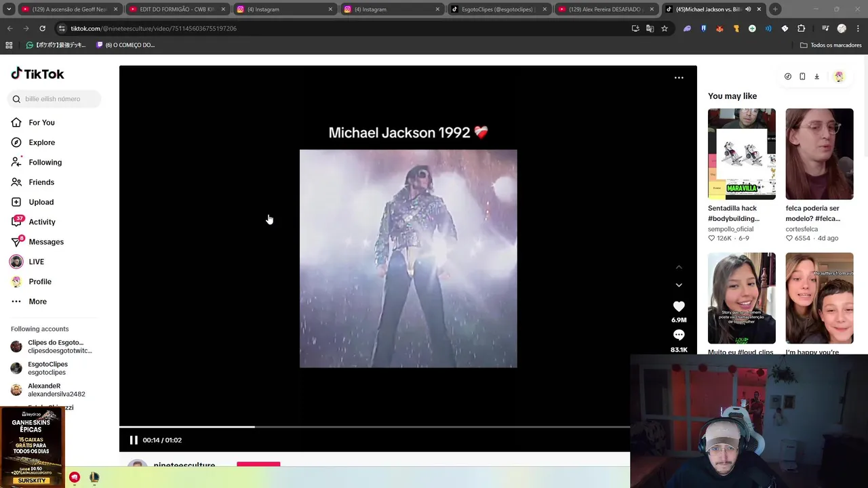The image size is (868, 488).
Task: Open sempollo_oficial creator link
Action: tap(730, 229)
